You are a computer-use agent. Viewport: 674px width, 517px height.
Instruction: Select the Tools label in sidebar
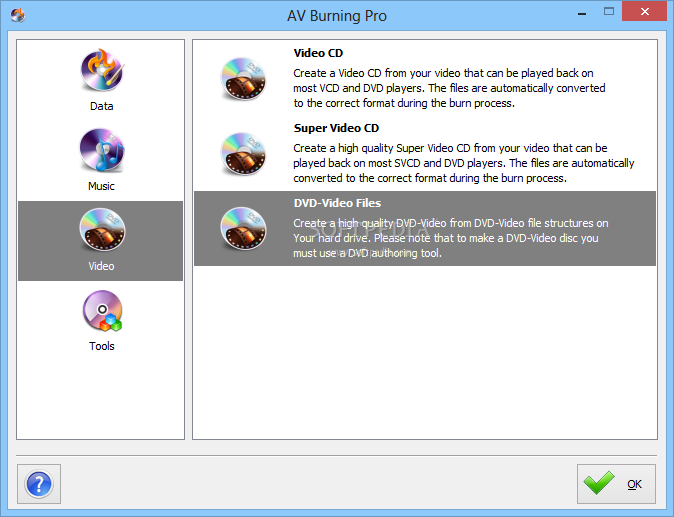(x=101, y=346)
